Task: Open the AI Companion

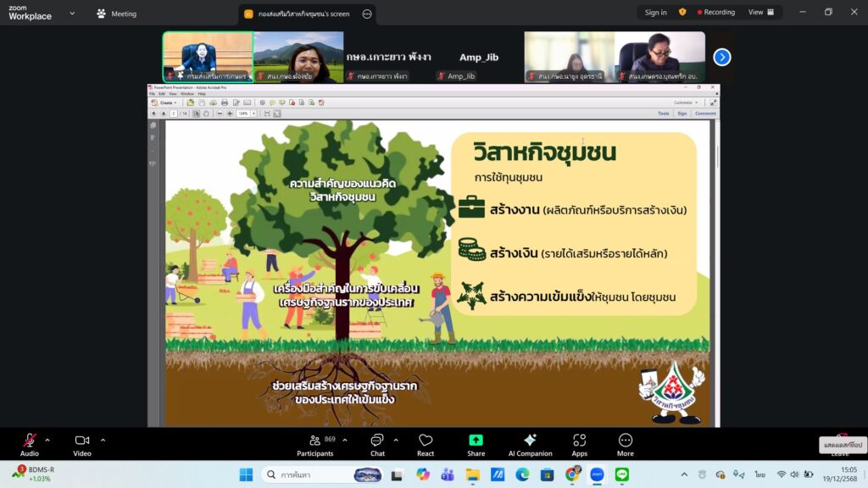Action: tap(530, 442)
